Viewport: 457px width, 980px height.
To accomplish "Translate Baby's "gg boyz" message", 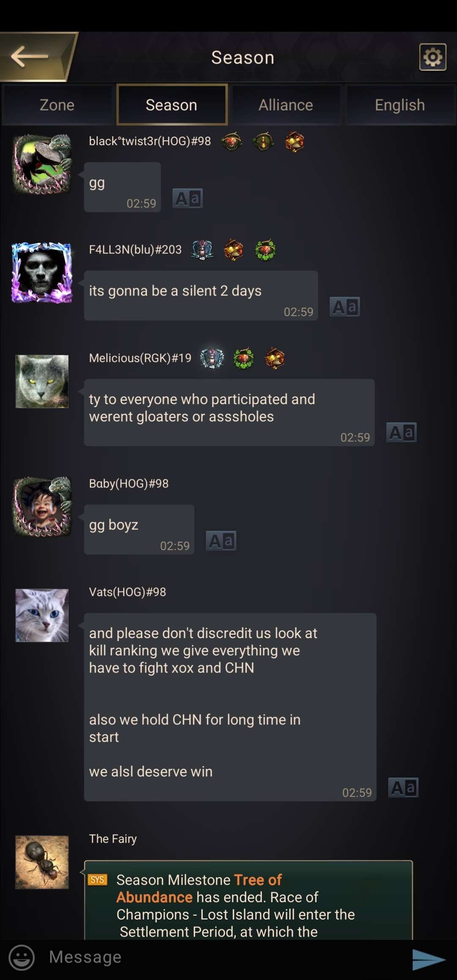I will 221,541.
